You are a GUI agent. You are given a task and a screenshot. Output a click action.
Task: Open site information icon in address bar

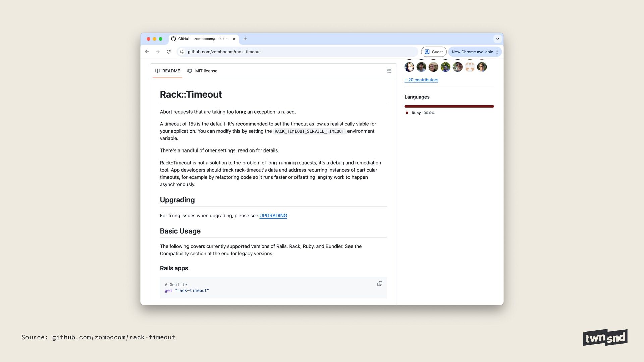[182, 52]
